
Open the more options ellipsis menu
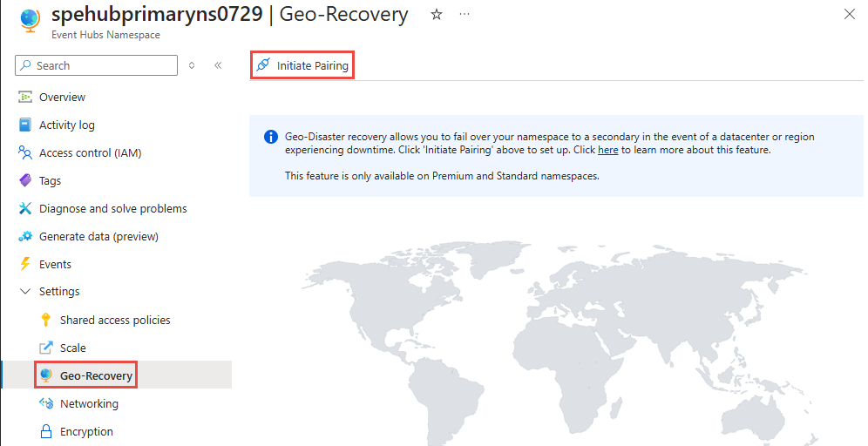(465, 15)
